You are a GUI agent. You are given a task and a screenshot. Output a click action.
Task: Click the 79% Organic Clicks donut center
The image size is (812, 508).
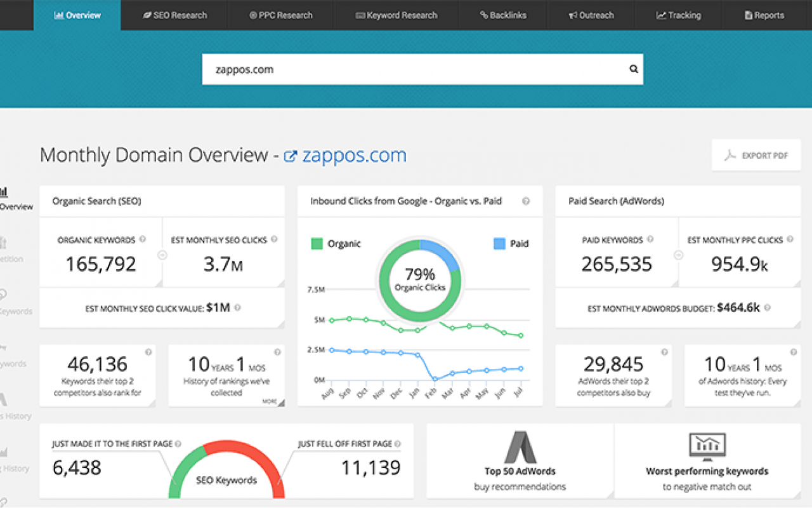pos(419,279)
